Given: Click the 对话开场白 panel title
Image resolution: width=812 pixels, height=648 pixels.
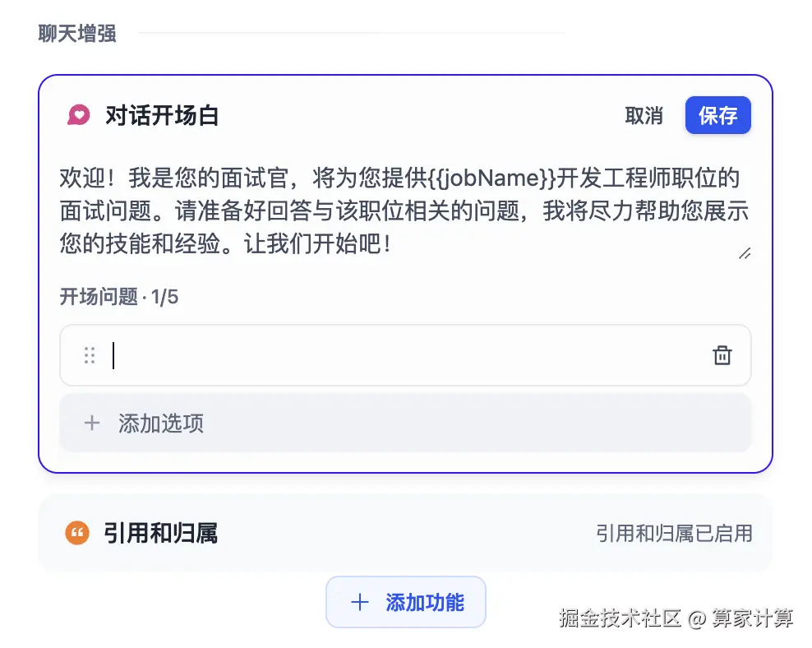Looking at the screenshot, I should [x=162, y=115].
